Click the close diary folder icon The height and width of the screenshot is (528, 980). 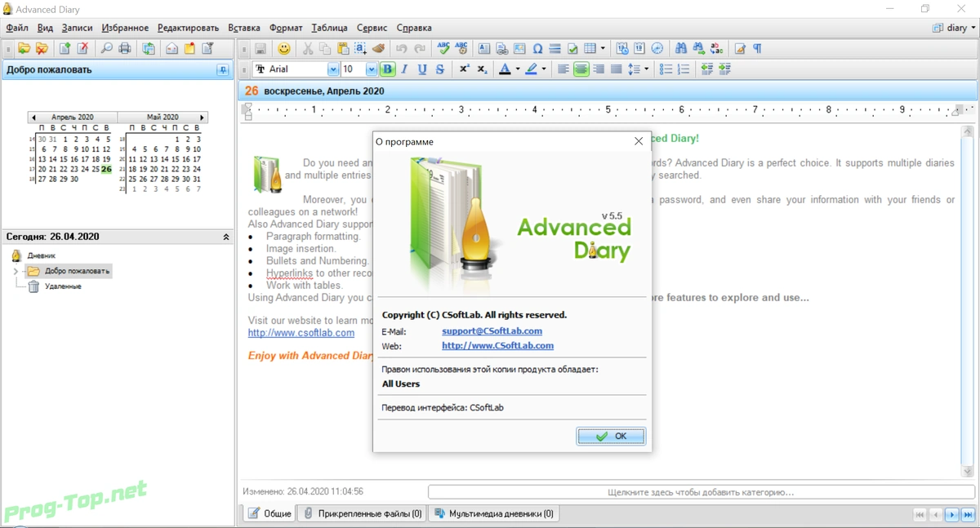coord(42,49)
